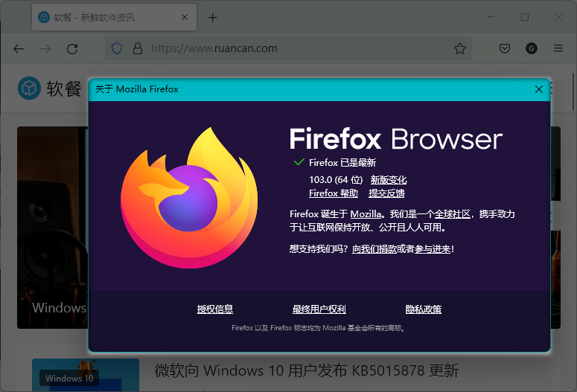The width and height of the screenshot is (577, 392).
Task: Open the 授权信息 licensing link
Action: click(215, 309)
